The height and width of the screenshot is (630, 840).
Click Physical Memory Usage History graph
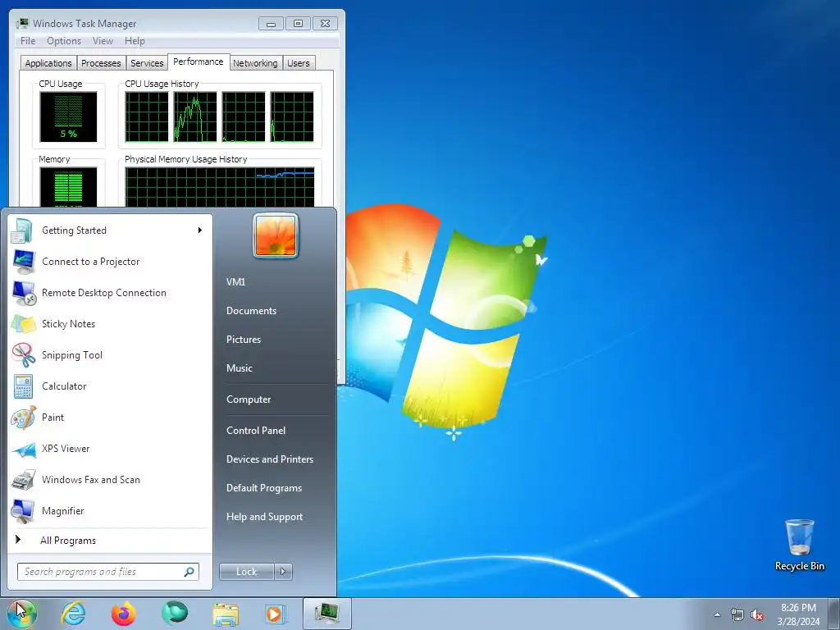tap(220, 187)
